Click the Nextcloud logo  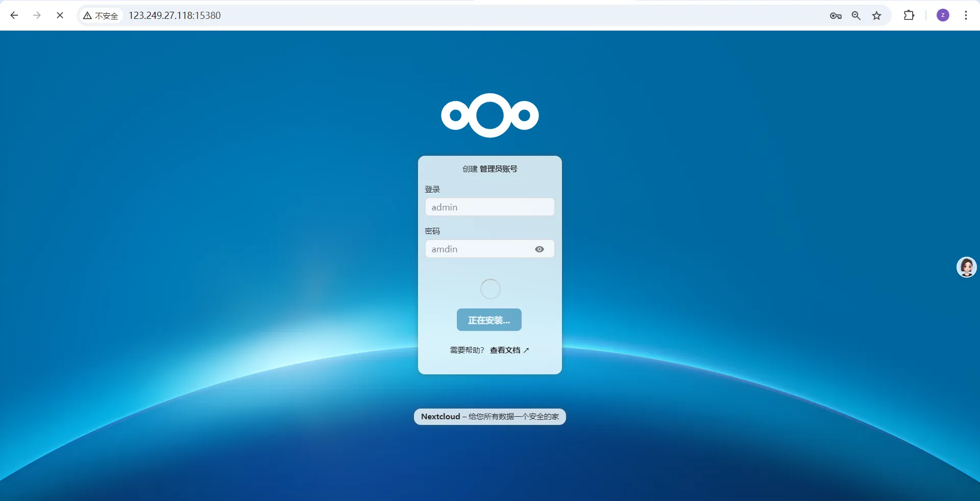pos(490,115)
